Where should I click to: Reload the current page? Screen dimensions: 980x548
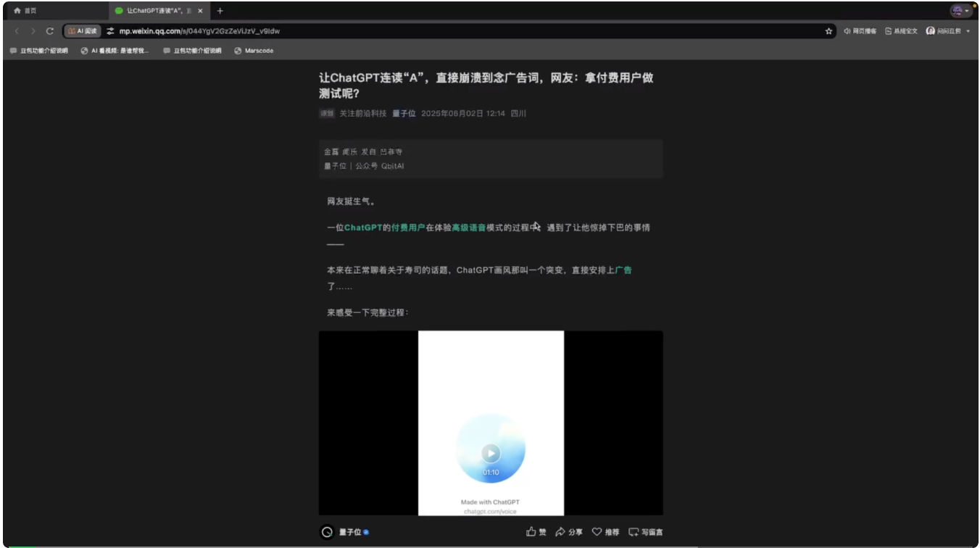point(49,31)
